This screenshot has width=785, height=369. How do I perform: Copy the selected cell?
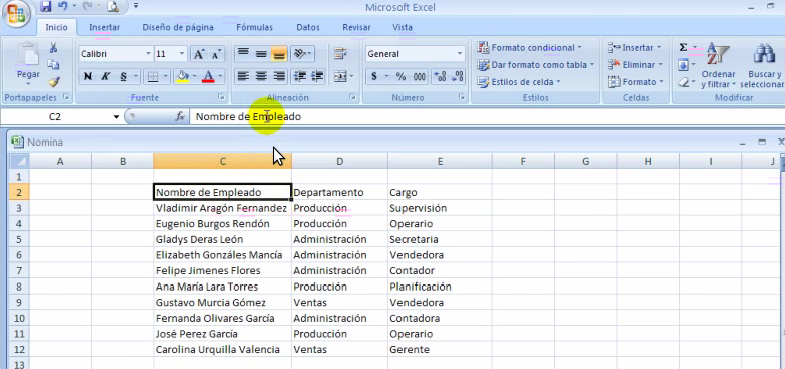53,65
